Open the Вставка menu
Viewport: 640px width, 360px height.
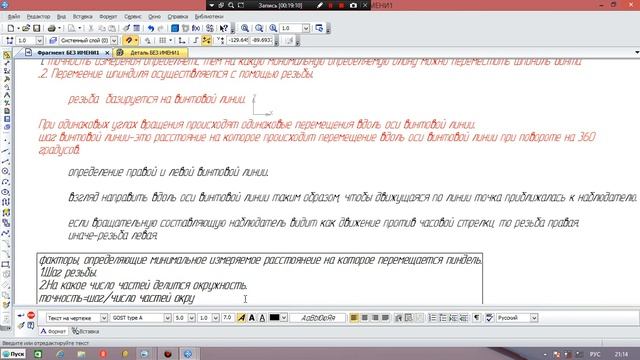pos(82,17)
